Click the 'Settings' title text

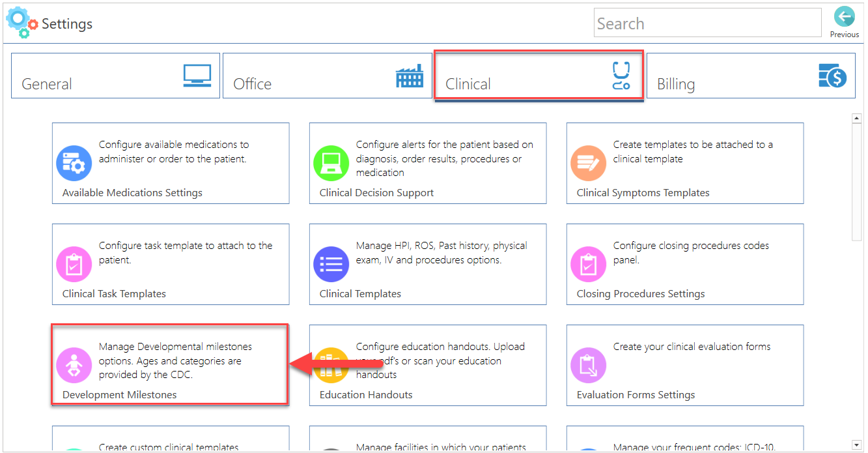[x=67, y=24]
